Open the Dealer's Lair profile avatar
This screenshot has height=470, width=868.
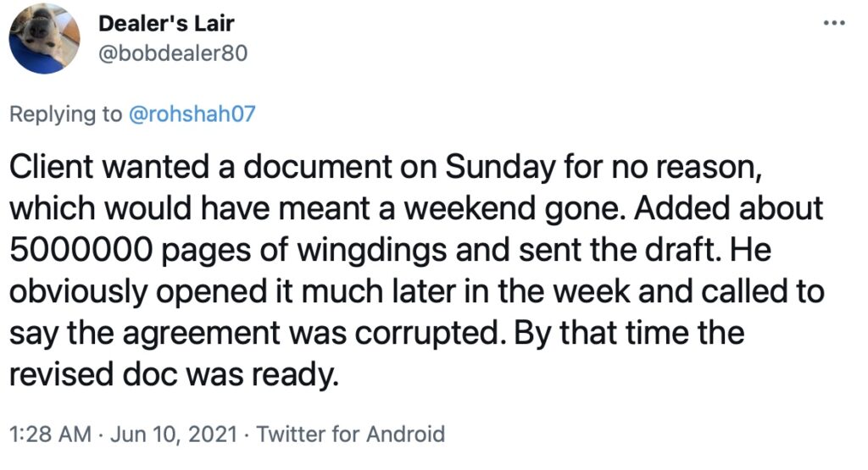(44, 39)
